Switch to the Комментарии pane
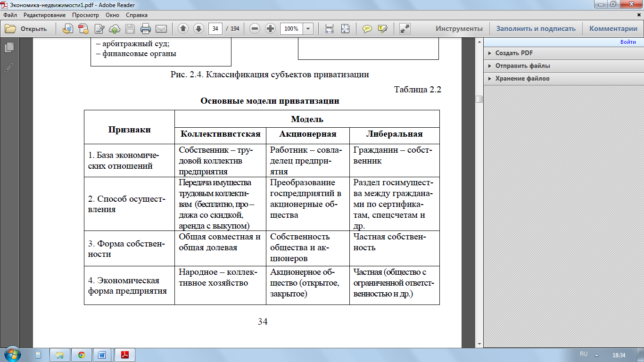This screenshot has height=362, width=644. coord(613,29)
